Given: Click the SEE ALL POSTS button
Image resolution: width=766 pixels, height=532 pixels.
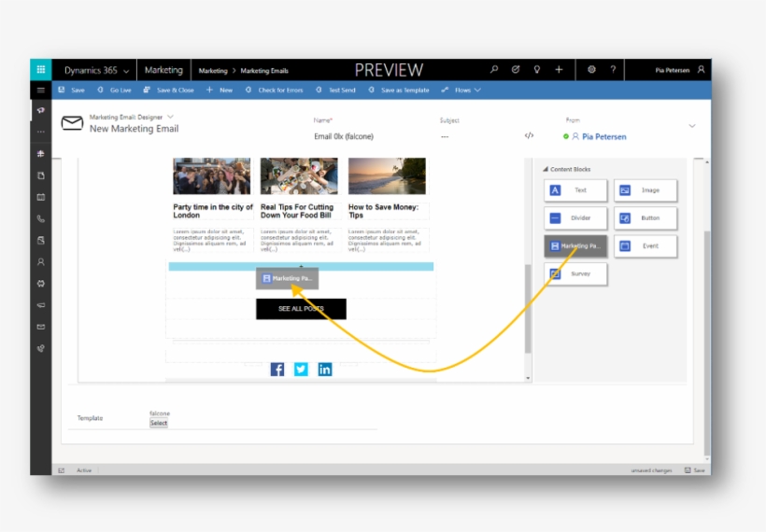Looking at the screenshot, I should point(301,309).
